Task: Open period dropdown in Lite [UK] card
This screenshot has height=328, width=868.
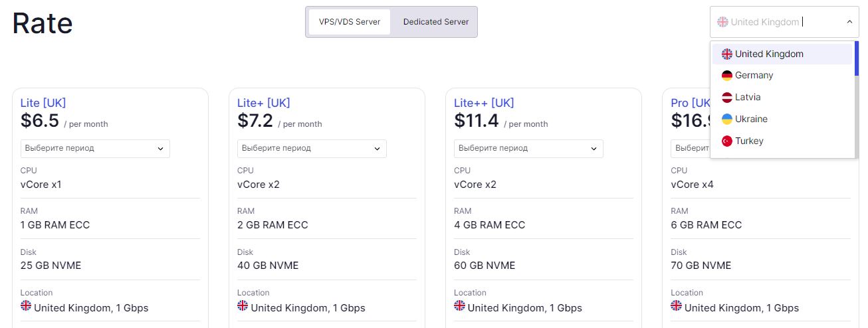Action: pos(95,148)
